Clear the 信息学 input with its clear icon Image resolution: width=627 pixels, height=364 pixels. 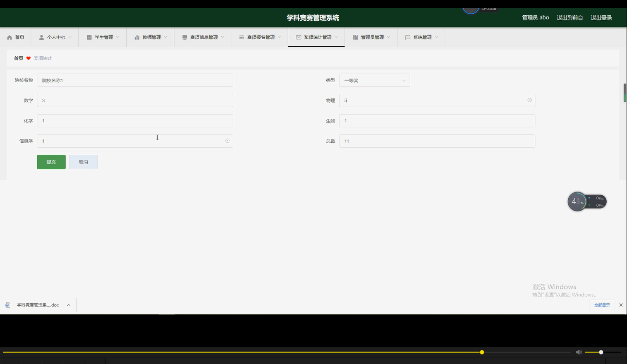pos(227,141)
